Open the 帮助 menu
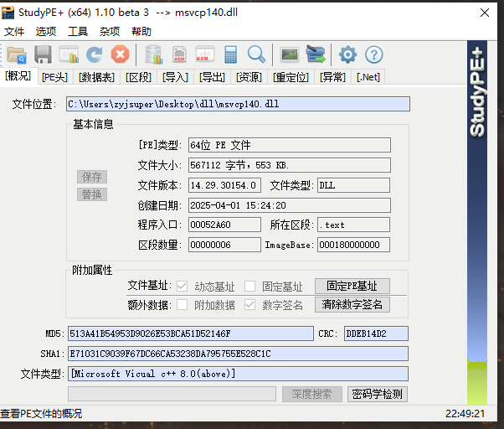Screen dimensions: 504x429 pos(141,32)
